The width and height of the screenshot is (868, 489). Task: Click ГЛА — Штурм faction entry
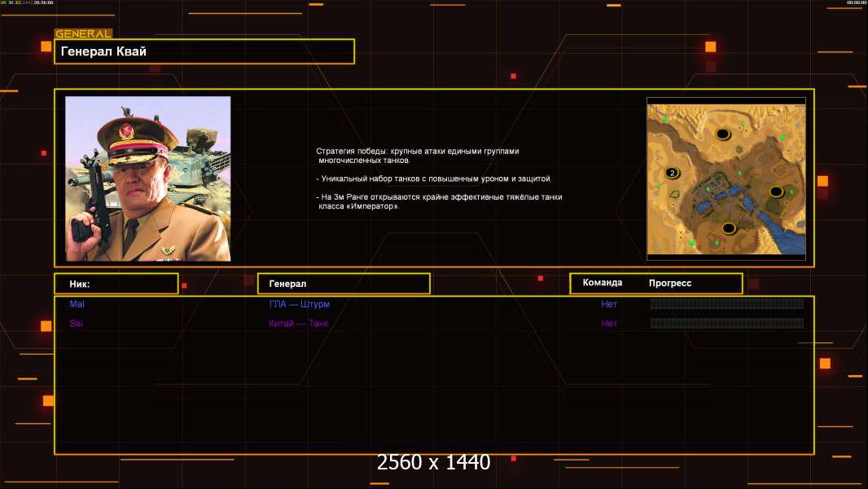point(300,304)
